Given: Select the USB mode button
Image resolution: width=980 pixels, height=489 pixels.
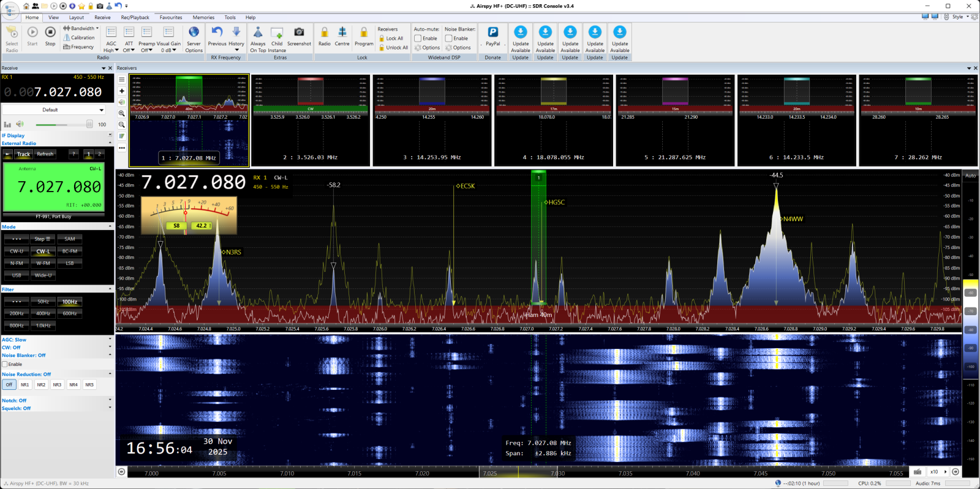Looking at the screenshot, I should click(17, 275).
